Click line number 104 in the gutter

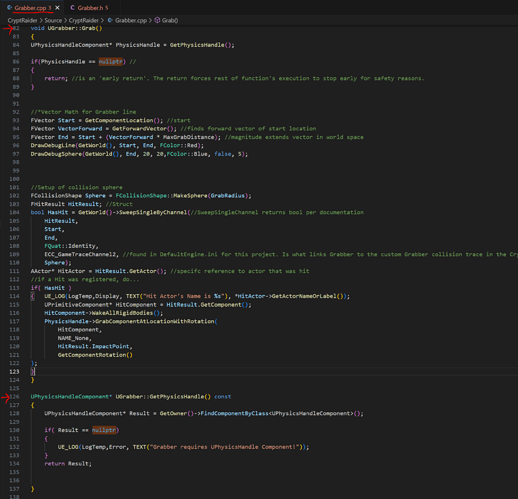click(x=15, y=212)
